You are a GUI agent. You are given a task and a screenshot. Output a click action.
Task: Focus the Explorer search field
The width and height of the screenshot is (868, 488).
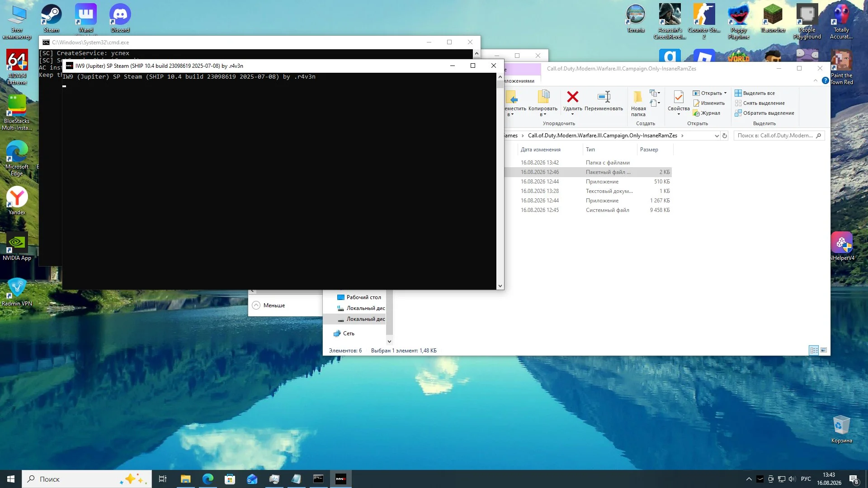coord(778,136)
